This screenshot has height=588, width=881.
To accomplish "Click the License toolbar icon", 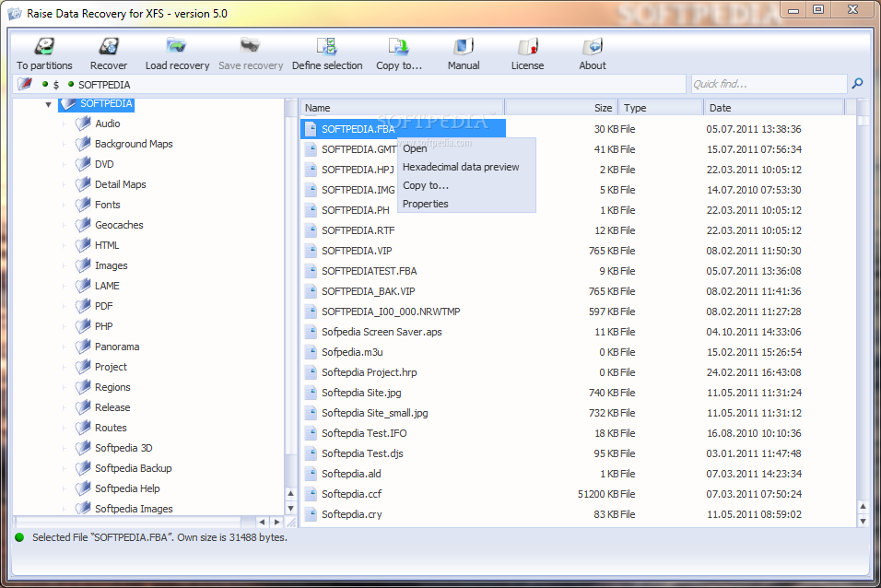I will coord(528,46).
